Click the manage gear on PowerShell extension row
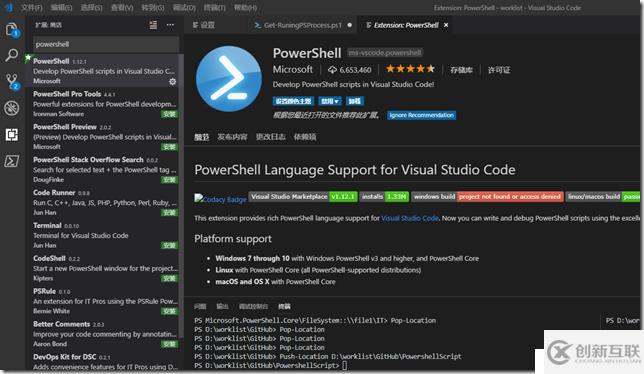Screen dimensions: 644x374 click(172, 81)
